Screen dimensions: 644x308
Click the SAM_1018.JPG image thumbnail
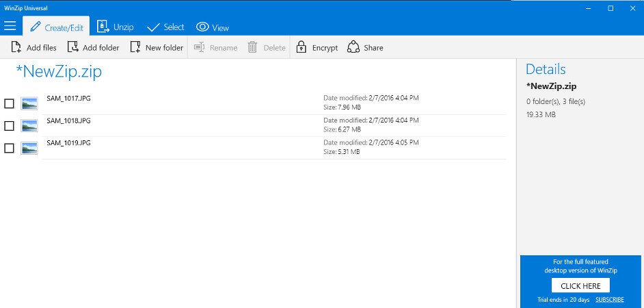point(29,126)
